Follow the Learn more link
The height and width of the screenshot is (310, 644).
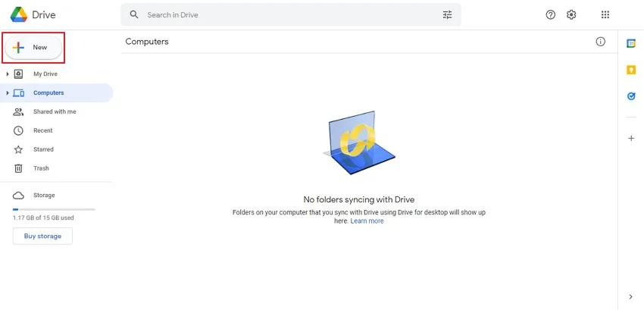[x=367, y=221]
